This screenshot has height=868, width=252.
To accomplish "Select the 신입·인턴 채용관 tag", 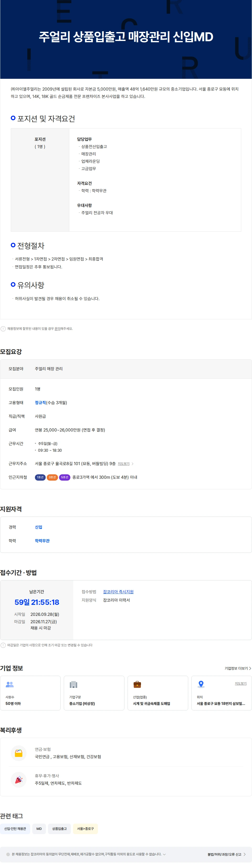I will pos(15,829).
